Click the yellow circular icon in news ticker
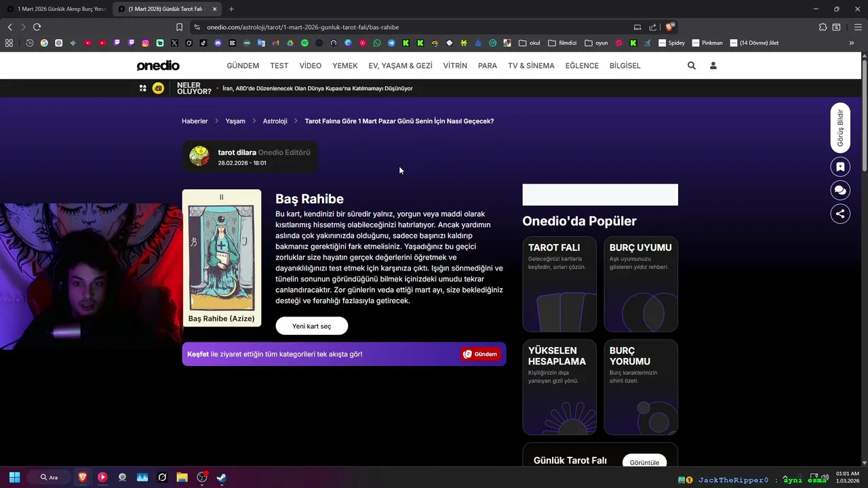This screenshot has width=868, height=488. point(158,88)
